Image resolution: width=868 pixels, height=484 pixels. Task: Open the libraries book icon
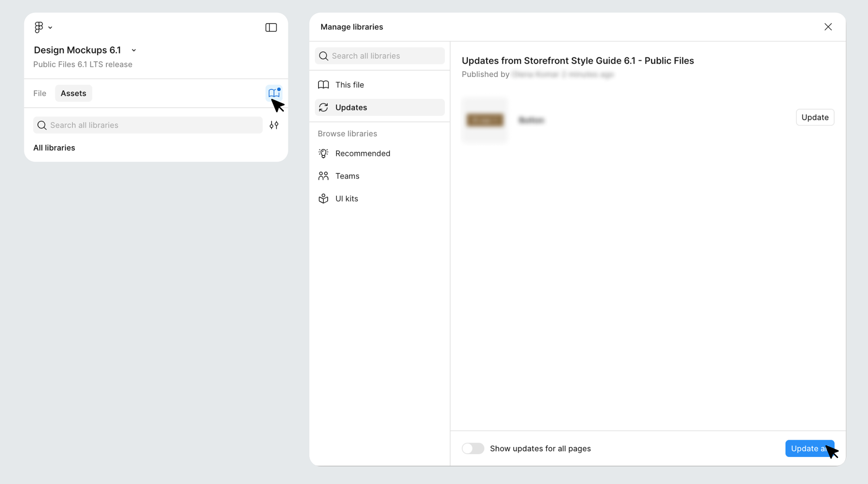coord(274,93)
